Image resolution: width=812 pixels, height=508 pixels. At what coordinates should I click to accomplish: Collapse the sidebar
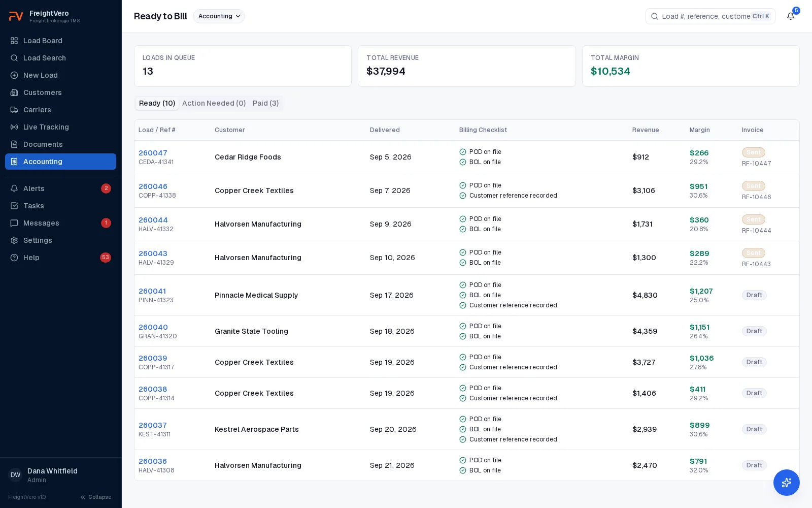click(x=96, y=497)
